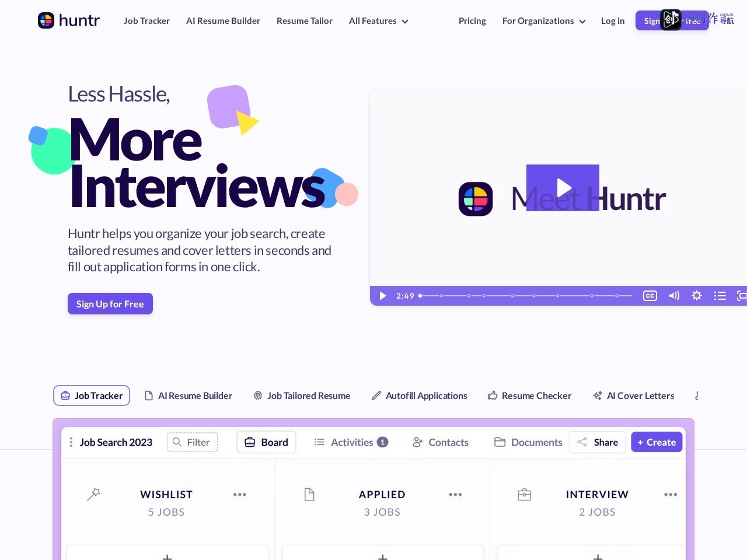Toggle closed captions on the video

[x=650, y=296]
